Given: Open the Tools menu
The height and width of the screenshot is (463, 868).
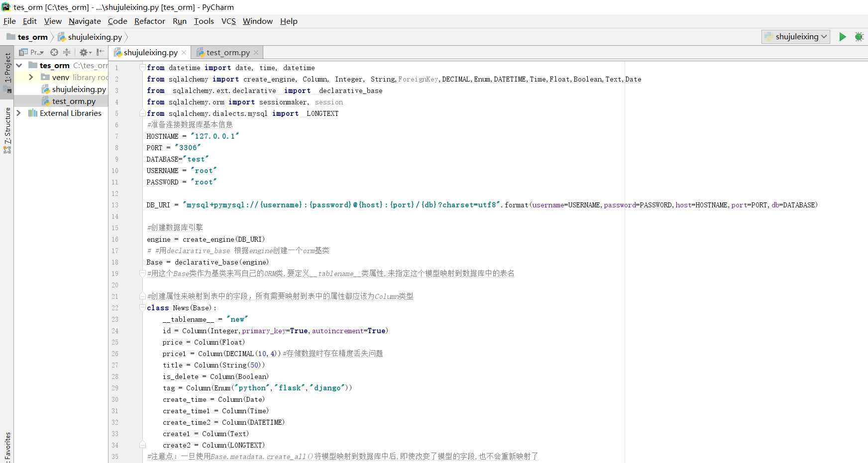Looking at the screenshot, I should 204,21.
